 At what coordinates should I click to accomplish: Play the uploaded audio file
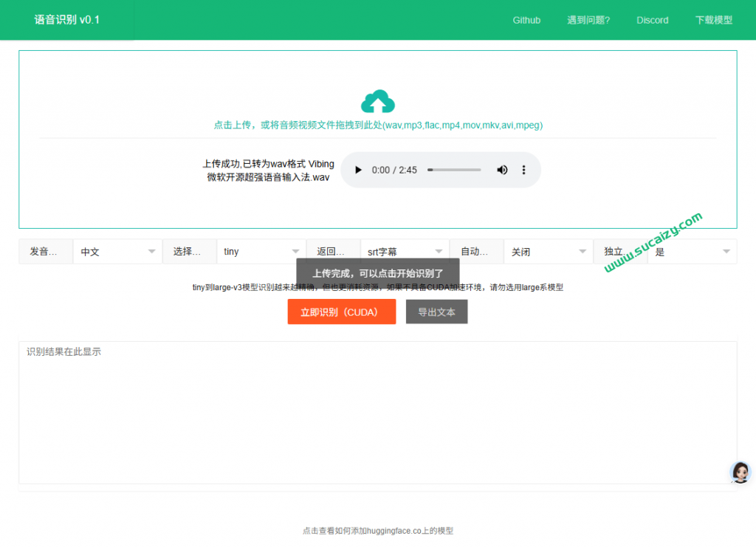click(359, 170)
